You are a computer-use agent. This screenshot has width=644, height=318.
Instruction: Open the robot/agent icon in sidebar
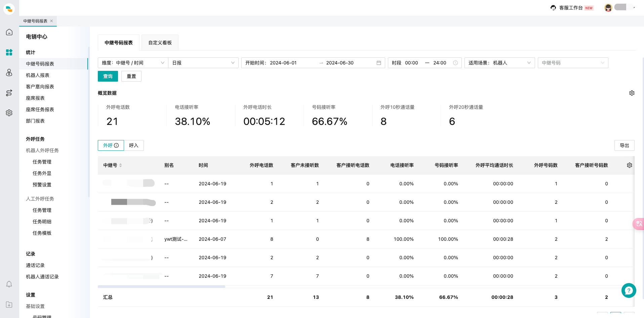9,73
